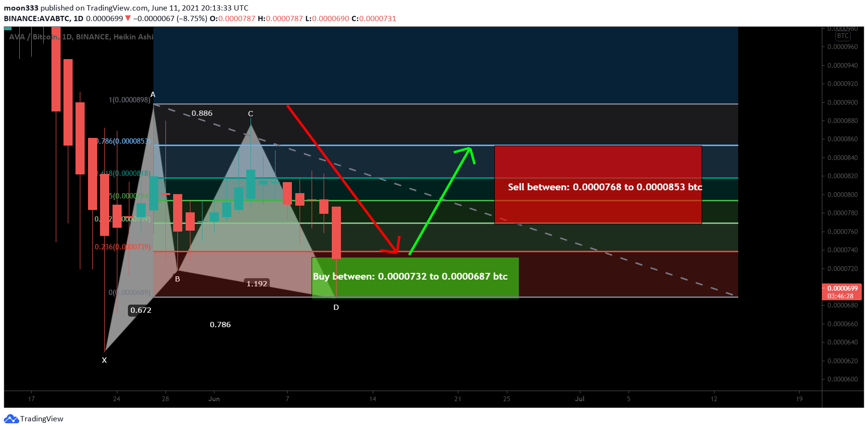Click the high value H:0.0000787

coord(280,18)
